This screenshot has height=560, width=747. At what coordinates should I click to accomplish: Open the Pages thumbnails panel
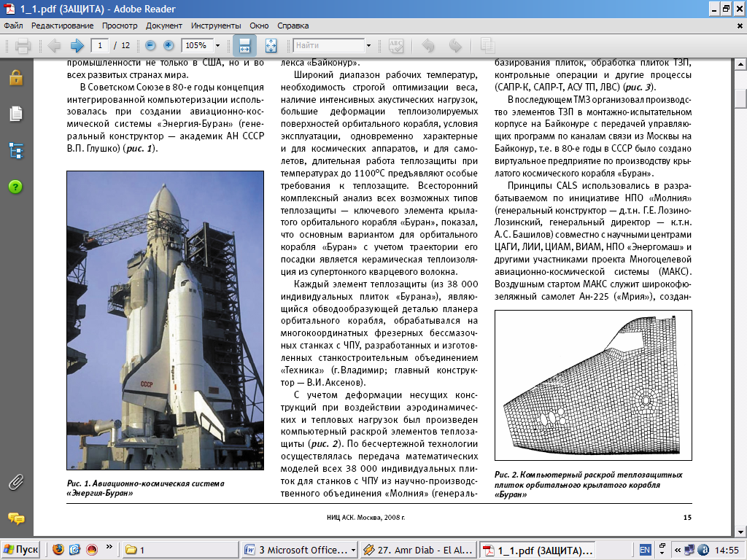(16, 114)
